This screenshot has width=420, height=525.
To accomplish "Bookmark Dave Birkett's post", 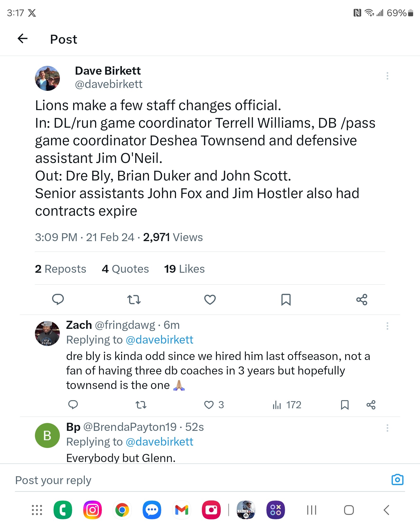I will [286, 300].
